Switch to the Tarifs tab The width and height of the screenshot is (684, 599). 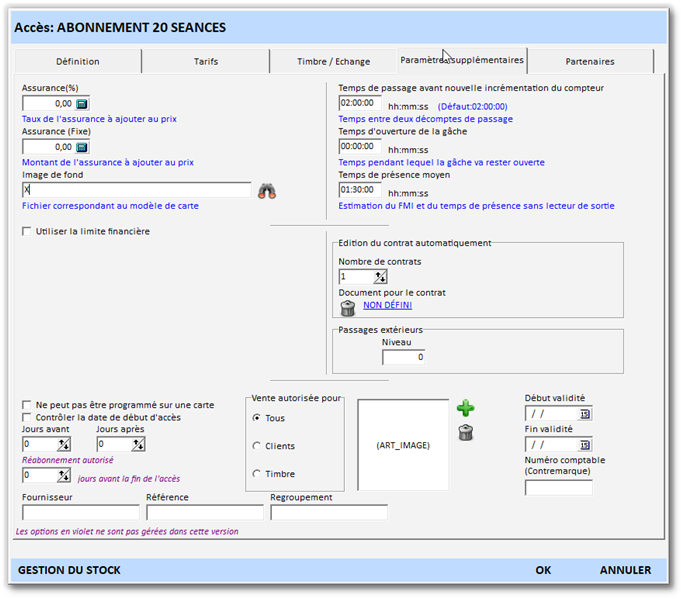pos(205,62)
